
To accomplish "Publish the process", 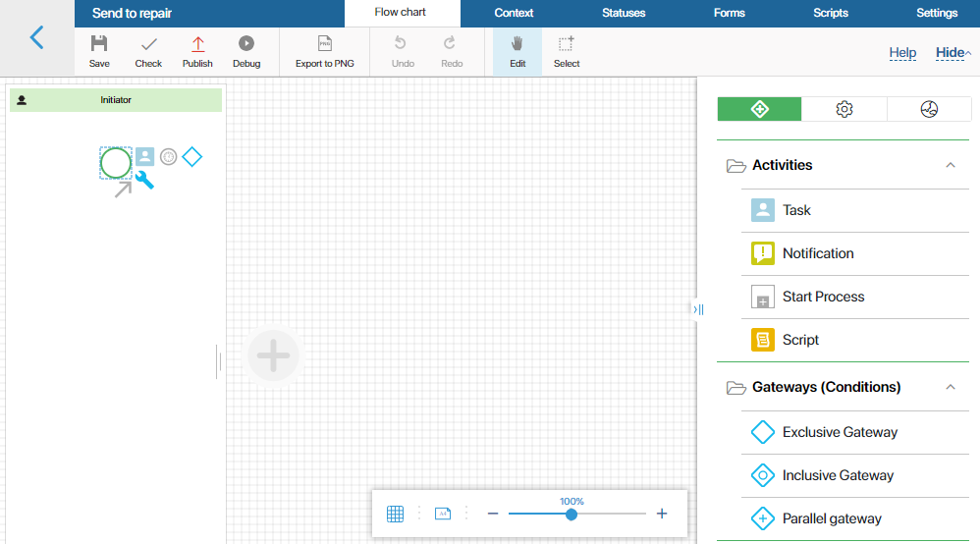I will click(197, 51).
